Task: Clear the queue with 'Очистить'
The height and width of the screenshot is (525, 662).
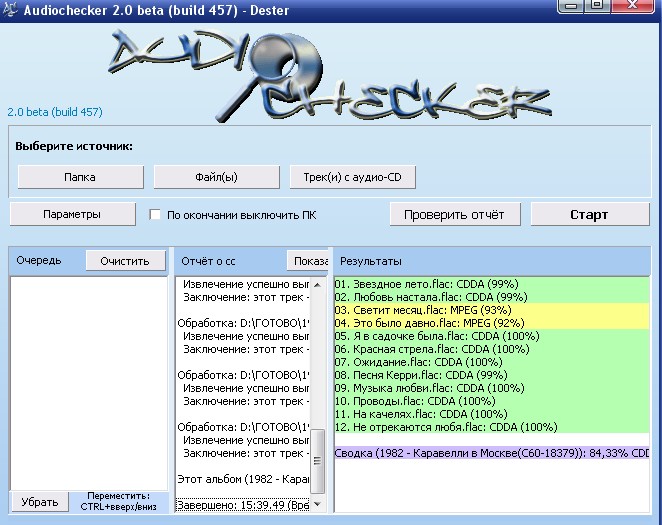Action: (x=125, y=261)
